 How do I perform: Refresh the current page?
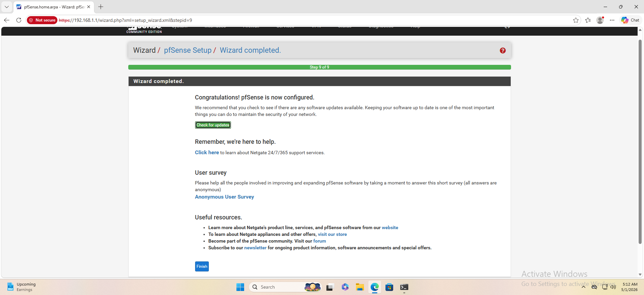click(x=19, y=20)
